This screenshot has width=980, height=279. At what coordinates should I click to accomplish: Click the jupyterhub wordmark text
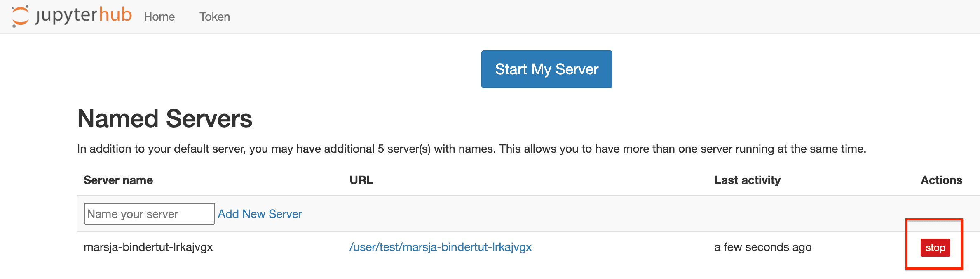point(83,16)
